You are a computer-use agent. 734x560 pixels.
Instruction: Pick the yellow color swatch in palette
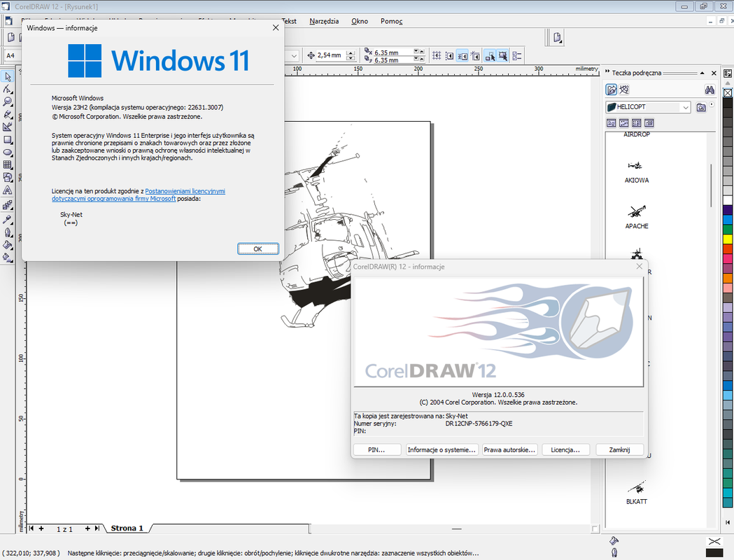tap(728, 239)
